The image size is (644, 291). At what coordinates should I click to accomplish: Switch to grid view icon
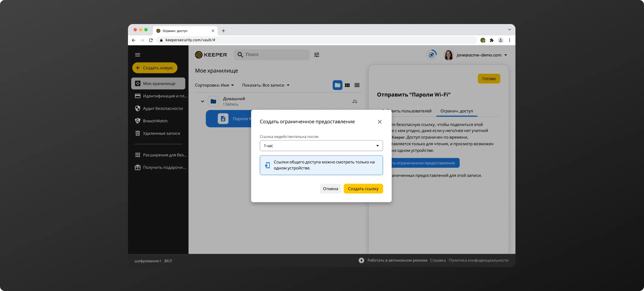pos(347,85)
